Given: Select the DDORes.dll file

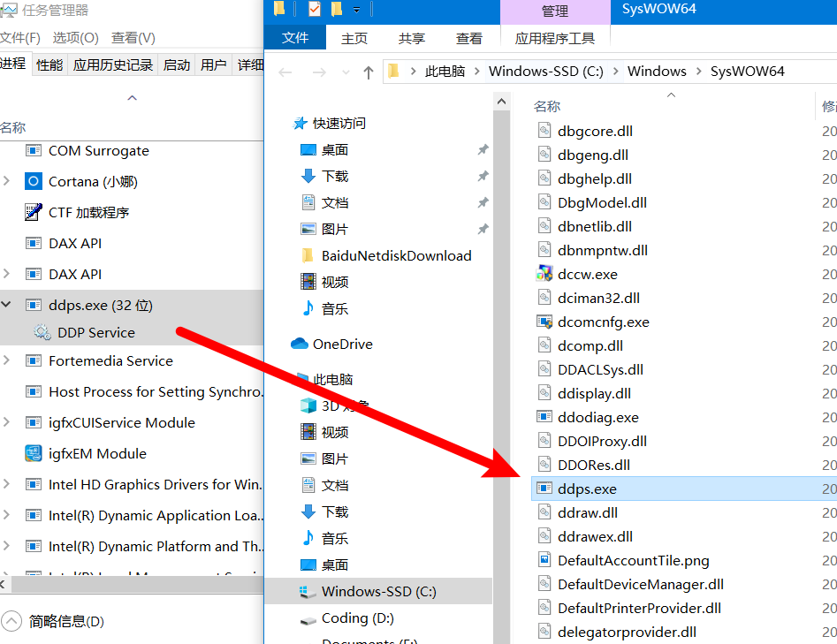Looking at the screenshot, I should pos(594,466).
